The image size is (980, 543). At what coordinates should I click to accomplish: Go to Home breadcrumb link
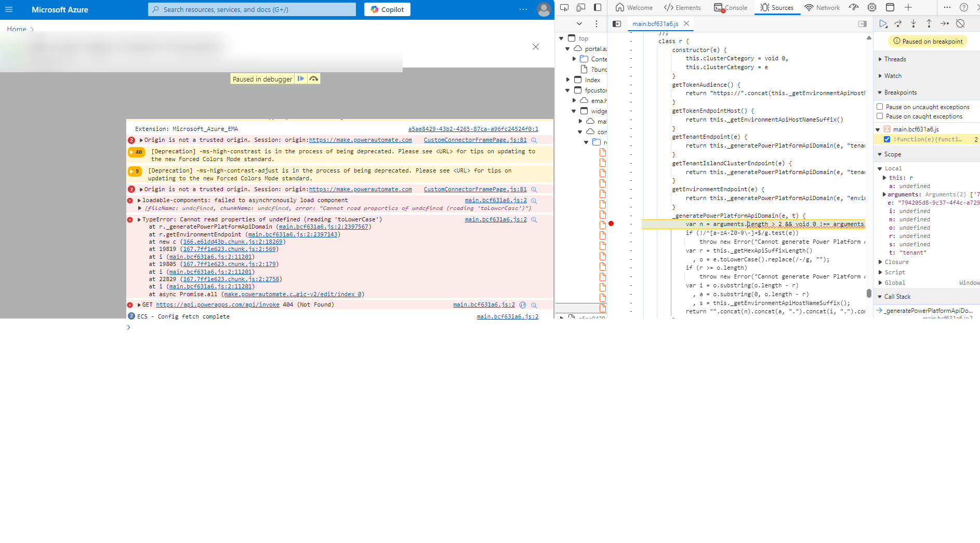point(17,29)
